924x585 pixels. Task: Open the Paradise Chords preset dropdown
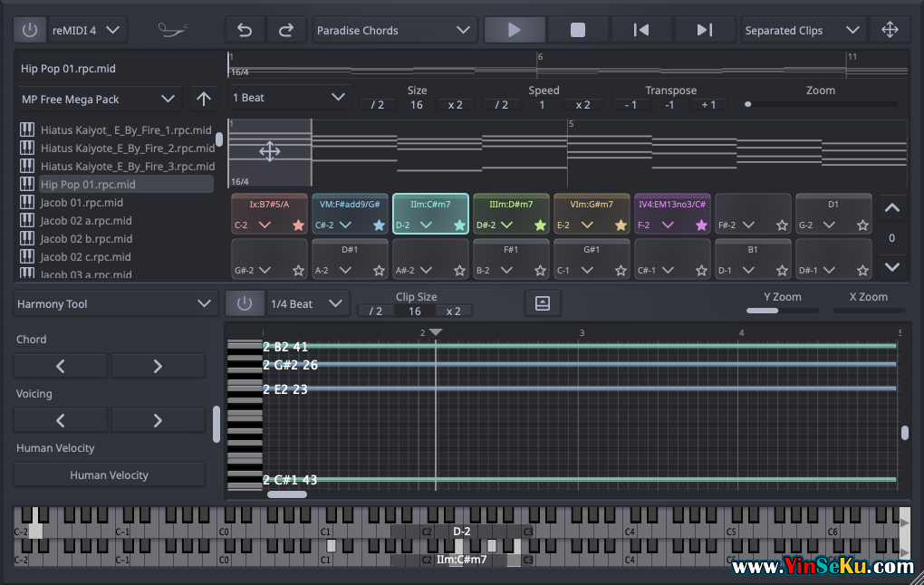(394, 30)
